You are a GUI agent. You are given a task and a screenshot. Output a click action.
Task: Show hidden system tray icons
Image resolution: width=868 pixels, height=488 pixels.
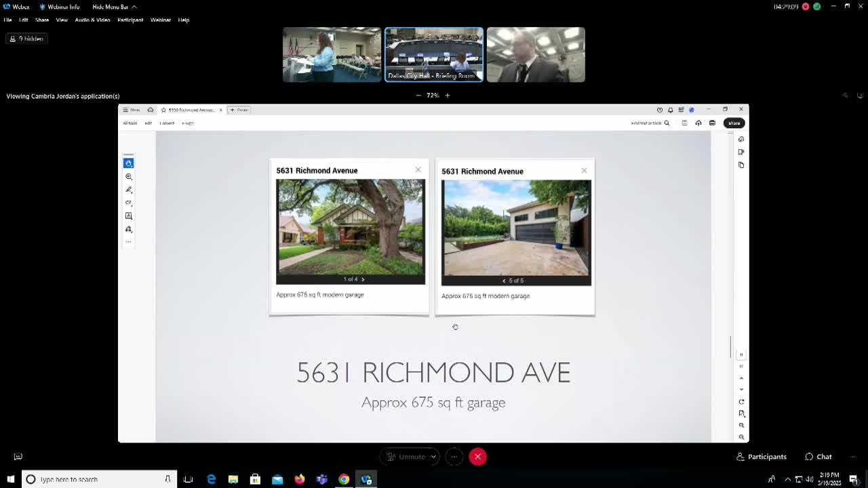pos(787,479)
